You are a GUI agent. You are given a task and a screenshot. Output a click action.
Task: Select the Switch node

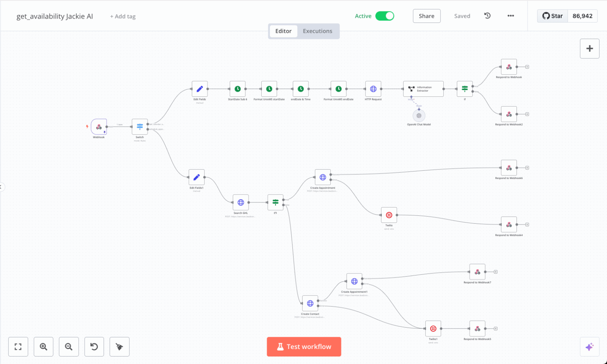(140, 127)
